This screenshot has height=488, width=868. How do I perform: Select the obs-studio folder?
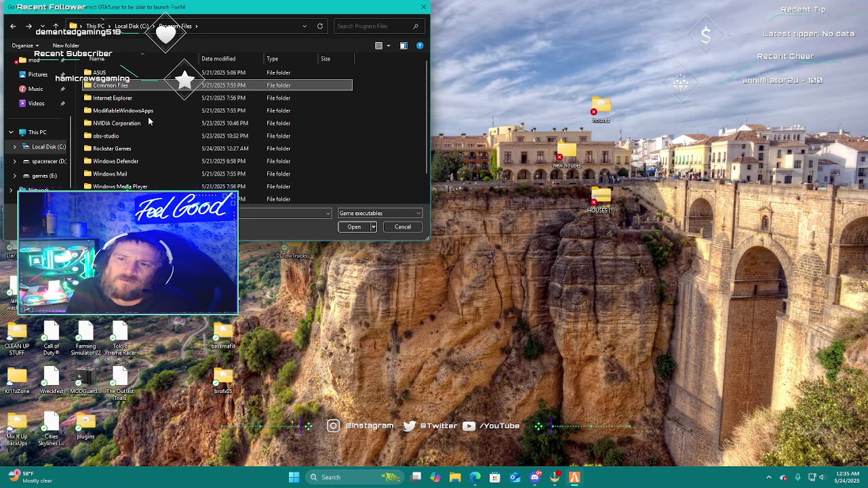(x=106, y=136)
